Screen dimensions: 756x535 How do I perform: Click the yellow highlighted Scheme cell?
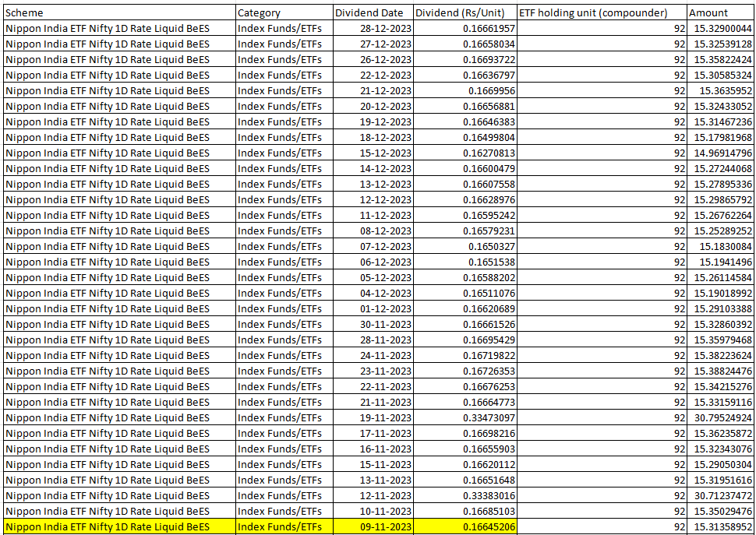120,526
